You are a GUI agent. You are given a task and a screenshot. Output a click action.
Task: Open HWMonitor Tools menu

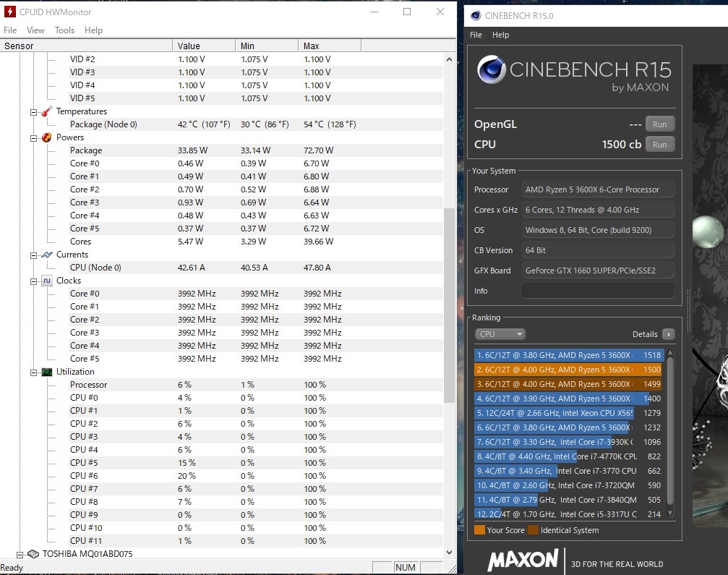(64, 30)
